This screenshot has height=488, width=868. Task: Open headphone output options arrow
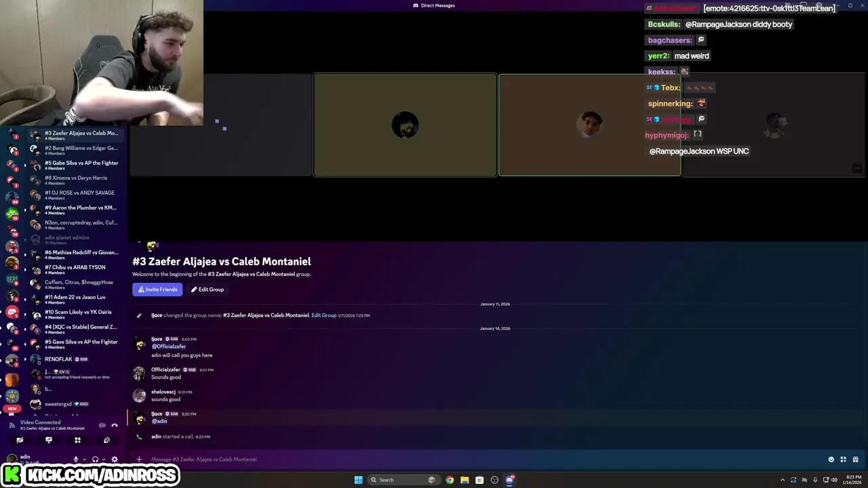pos(103,460)
